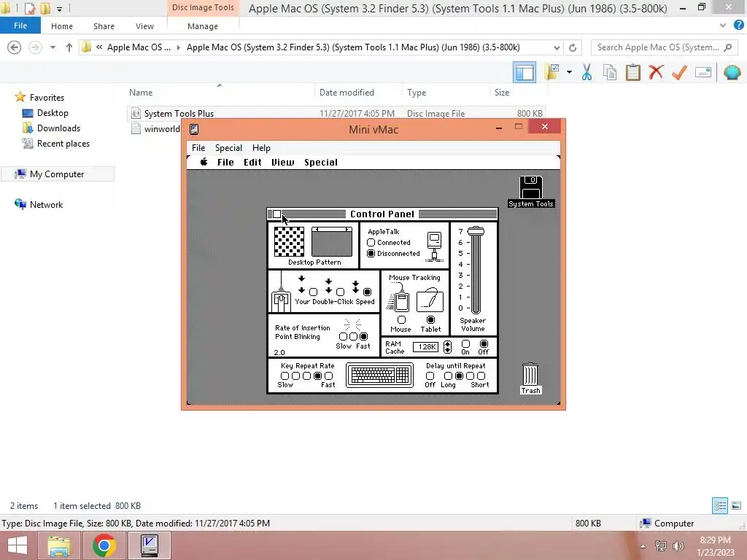
Task: Select Short Delay until Repeat option
Action: [481, 376]
